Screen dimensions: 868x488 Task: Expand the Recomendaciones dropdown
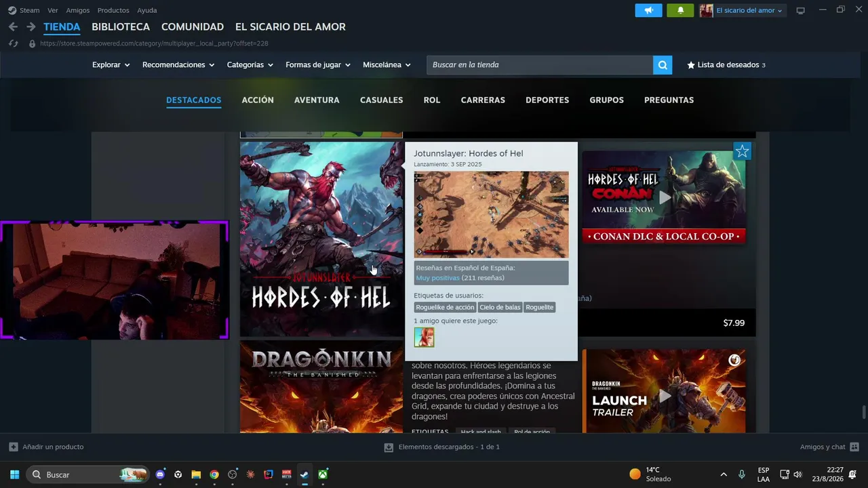coord(178,65)
